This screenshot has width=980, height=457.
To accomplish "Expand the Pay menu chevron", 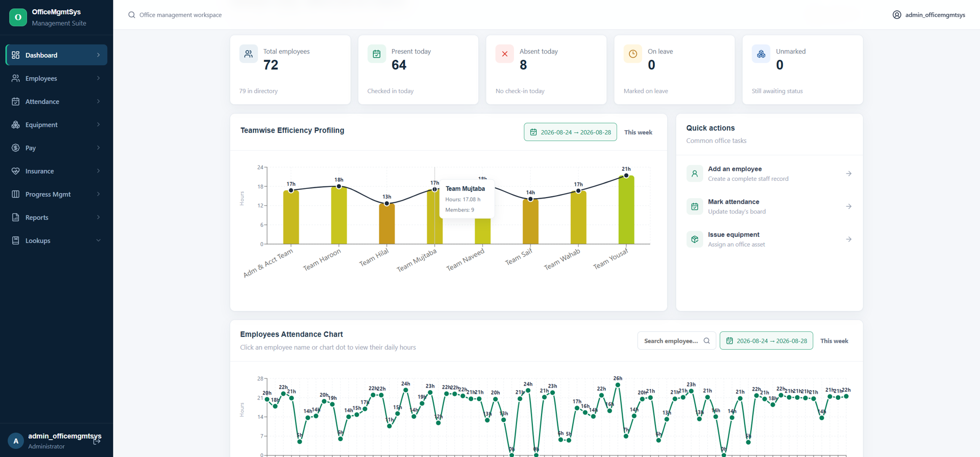I will click(99, 148).
